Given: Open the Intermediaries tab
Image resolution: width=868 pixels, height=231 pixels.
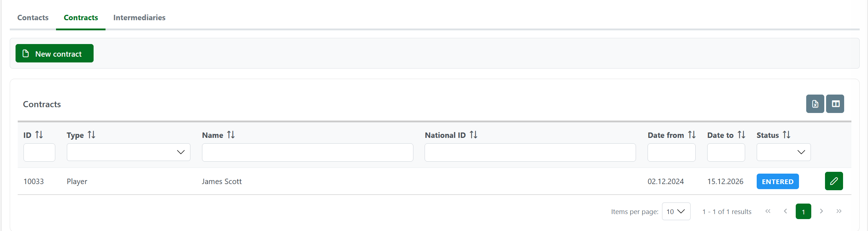Looking at the screenshot, I should [x=139, y=18].
